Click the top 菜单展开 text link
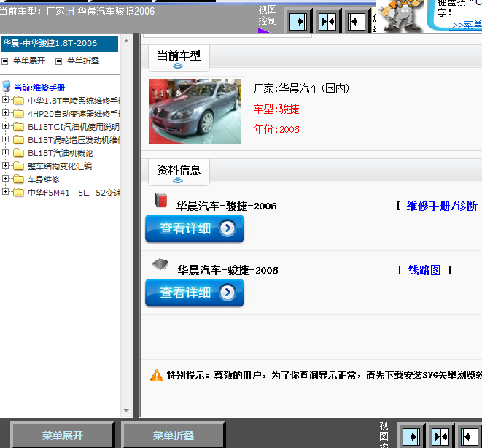The height and width of the screenshot is (448, 482). pos(29,61)
